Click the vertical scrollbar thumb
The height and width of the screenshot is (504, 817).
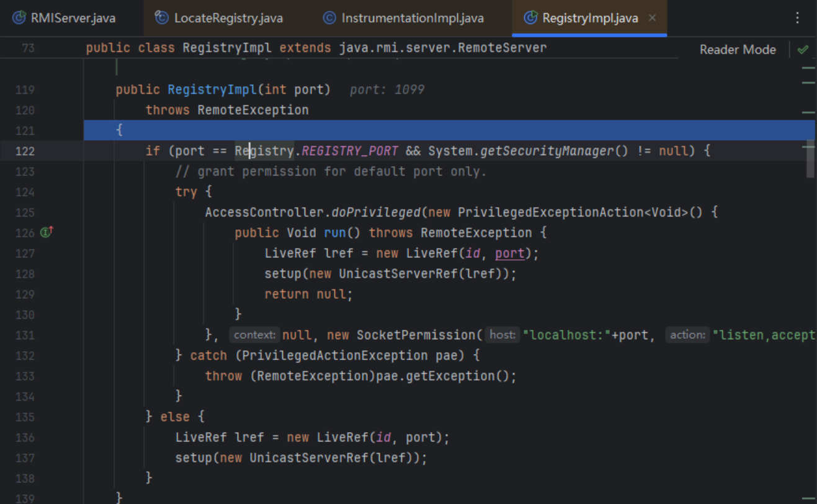pos(810,160)
